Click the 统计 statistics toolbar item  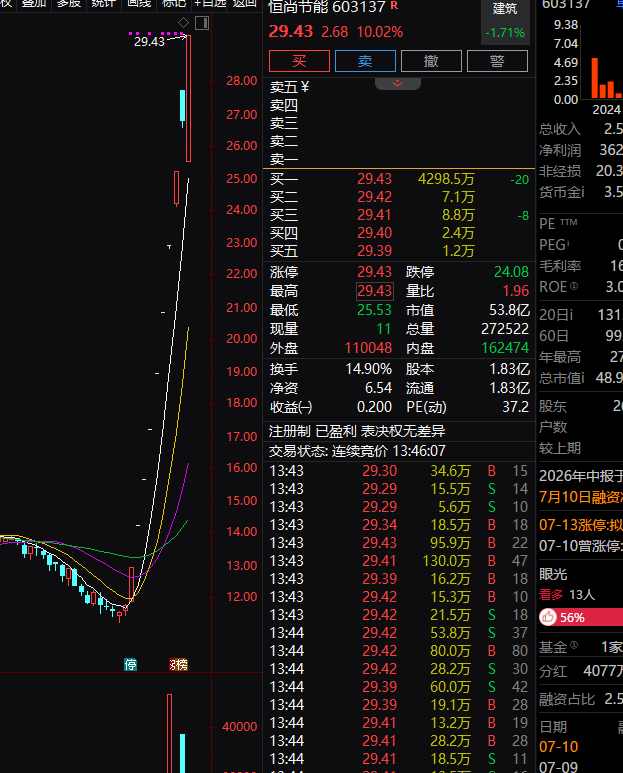click(104, 3)
